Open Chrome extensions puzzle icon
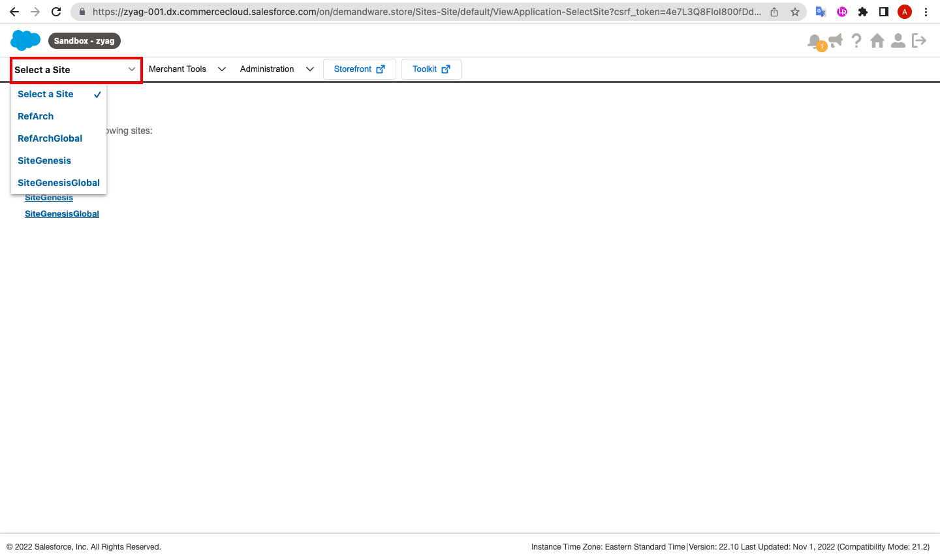This screenshot has height=560, width=940. point(863,12)
